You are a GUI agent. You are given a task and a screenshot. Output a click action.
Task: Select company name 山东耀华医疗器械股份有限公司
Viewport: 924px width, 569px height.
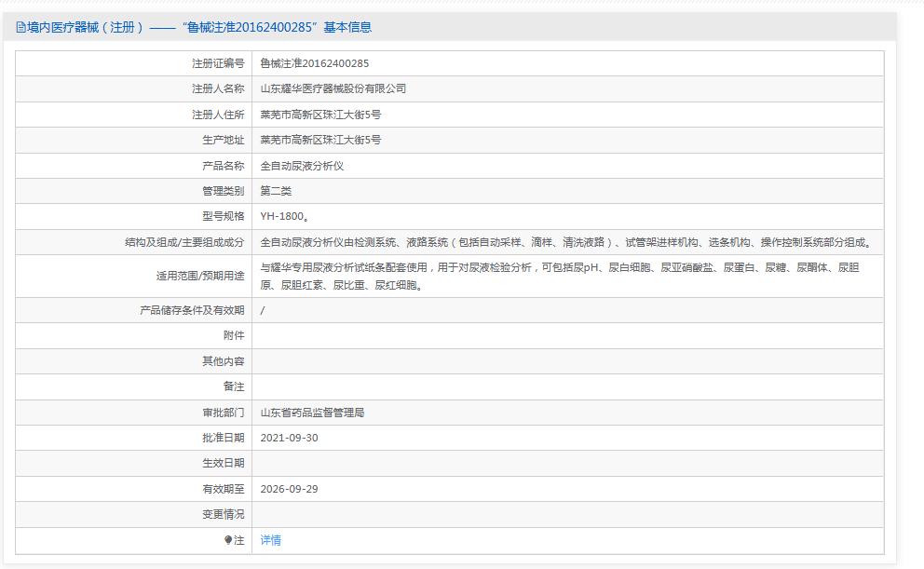(x=333, y=89)
